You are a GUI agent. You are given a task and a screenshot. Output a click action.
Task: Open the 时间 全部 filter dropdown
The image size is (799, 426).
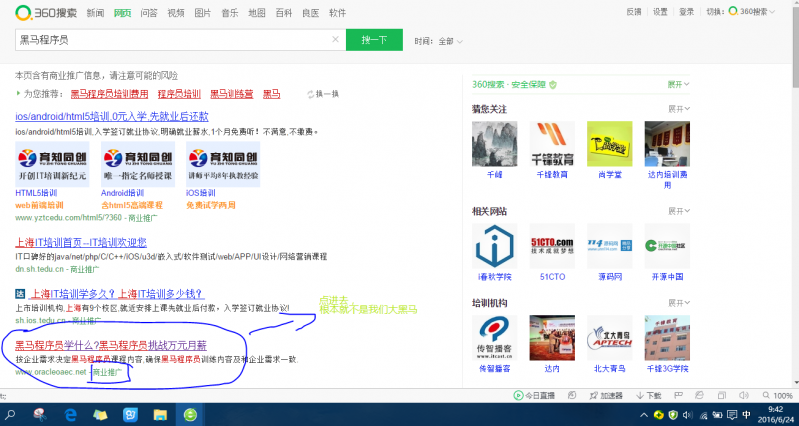click(440, 41)
